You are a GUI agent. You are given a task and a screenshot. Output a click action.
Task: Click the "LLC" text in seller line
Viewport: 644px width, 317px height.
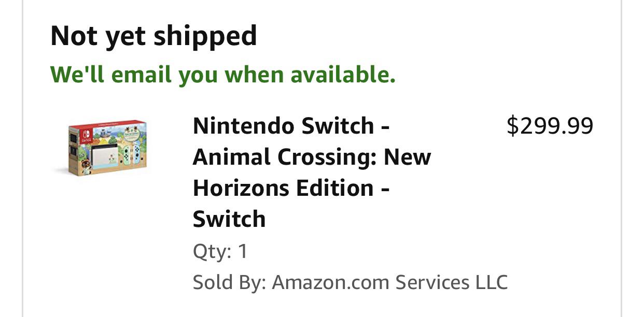click(491, 283)
